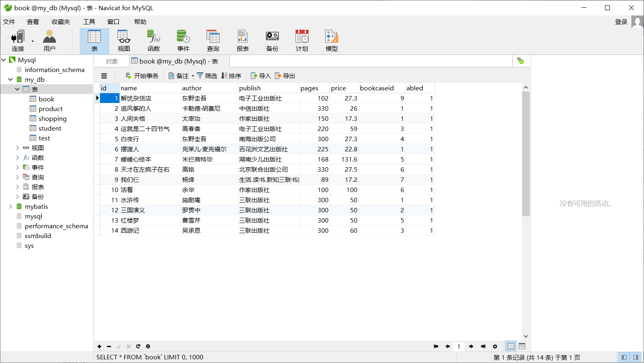
Task: Open the 窗口 menu
Action: coord(113,22)
